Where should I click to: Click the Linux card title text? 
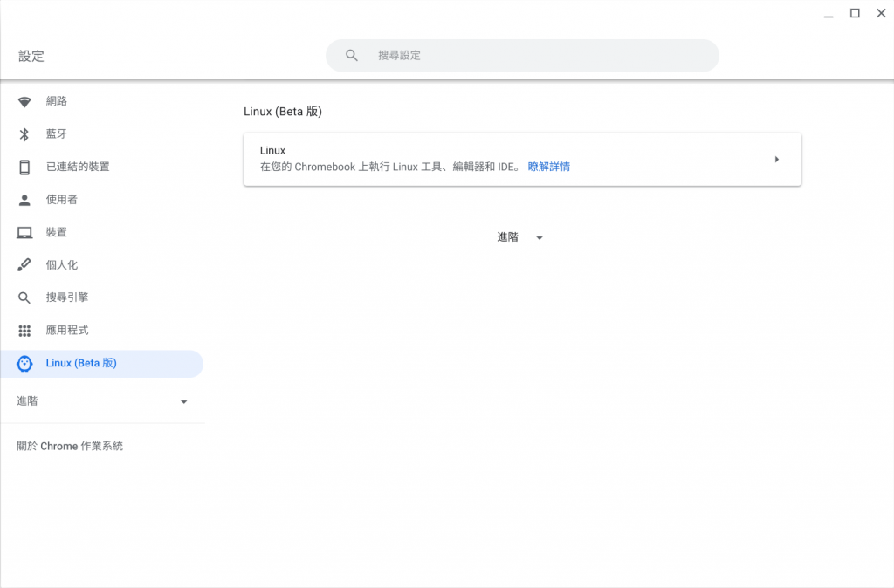[272, 150]
